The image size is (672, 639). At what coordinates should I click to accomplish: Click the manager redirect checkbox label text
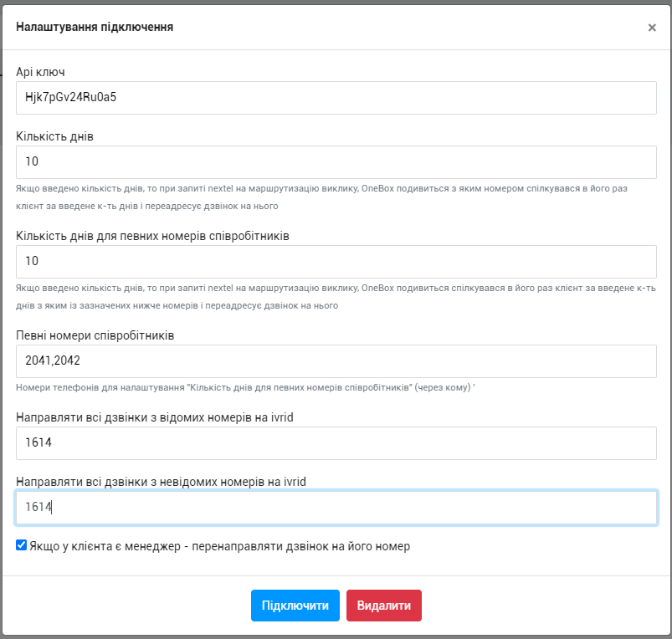click(x=219, y=547)
